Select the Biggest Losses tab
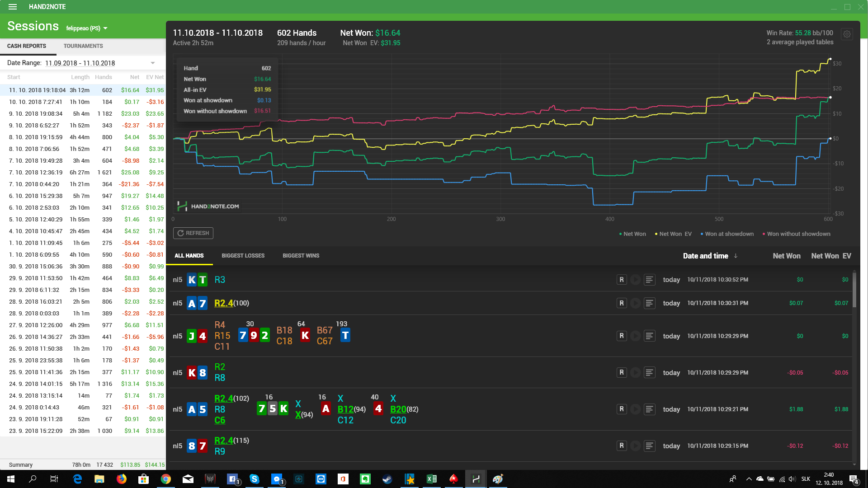 (x=243, y=256)
